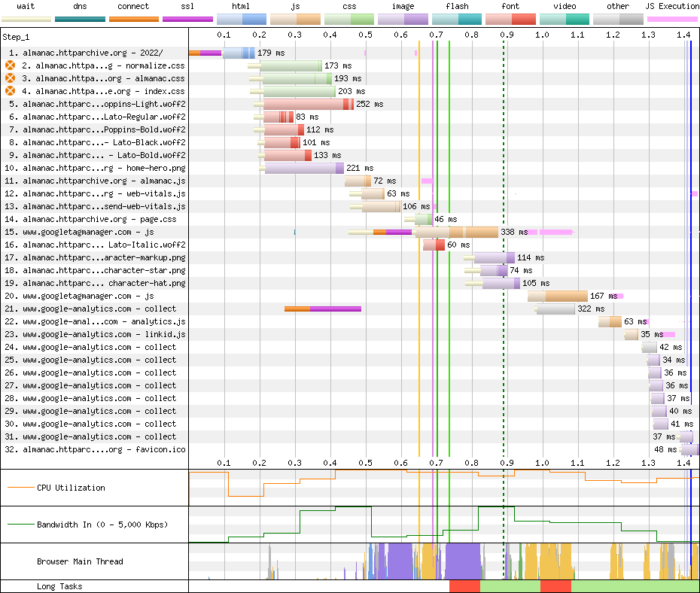The height and width of the screenshot is (593, 700).
Task: Click the CPU Utilization label
Action: 71,488
